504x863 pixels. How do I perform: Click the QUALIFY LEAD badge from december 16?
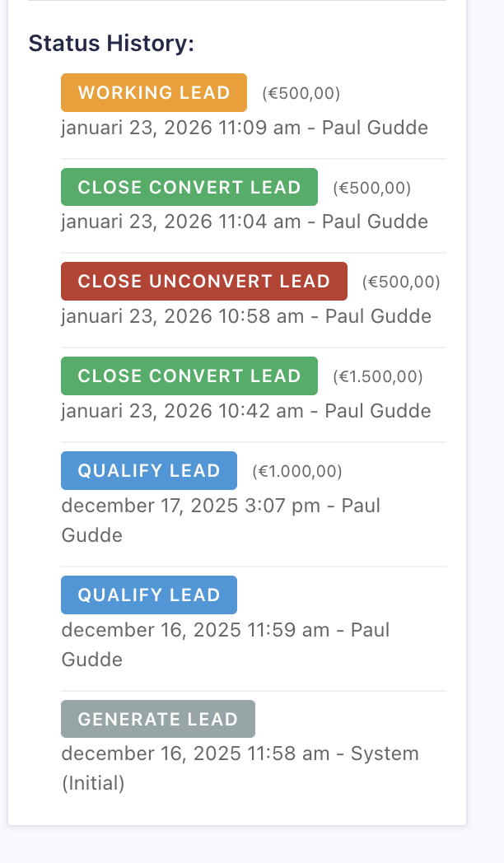click(x=149, y=595)
